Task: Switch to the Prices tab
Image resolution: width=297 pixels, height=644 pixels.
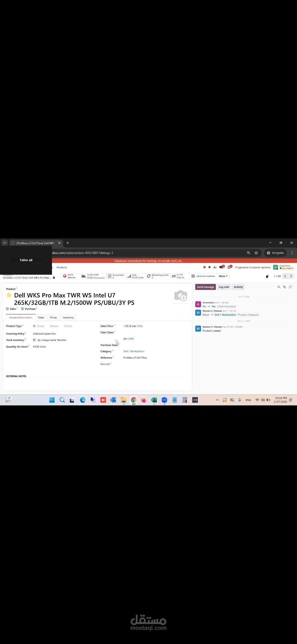Action: pyautogui.click(x=53, y=318)
